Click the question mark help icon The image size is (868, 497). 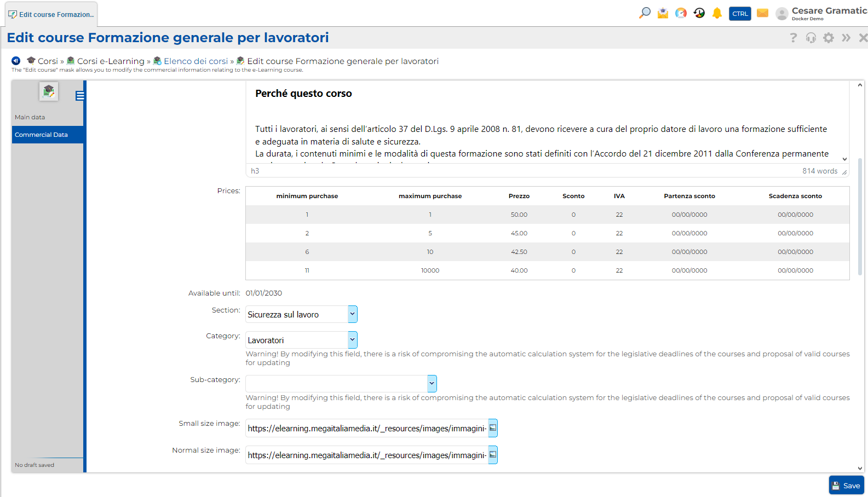(793, 38)
